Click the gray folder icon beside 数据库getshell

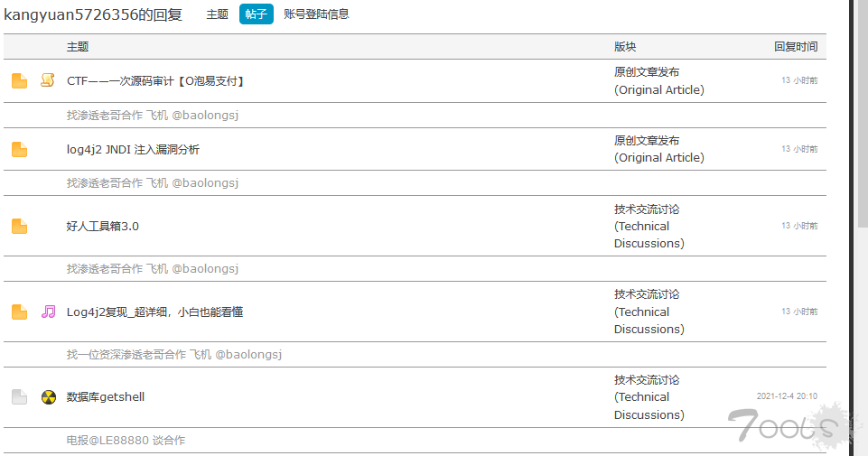pos(19,396)
